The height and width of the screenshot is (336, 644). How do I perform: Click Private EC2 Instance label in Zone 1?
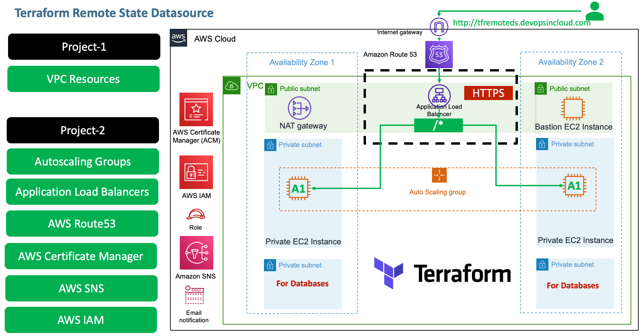[303, 242]
